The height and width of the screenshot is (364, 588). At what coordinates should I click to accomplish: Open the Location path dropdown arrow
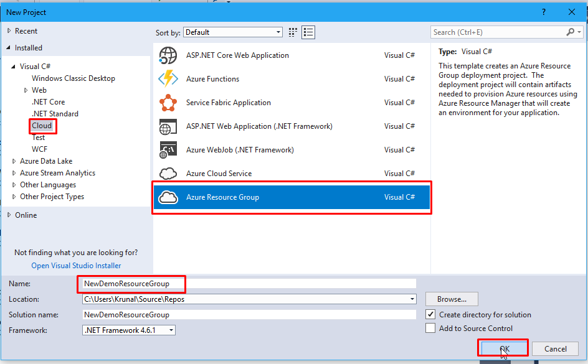click(412, 299)
